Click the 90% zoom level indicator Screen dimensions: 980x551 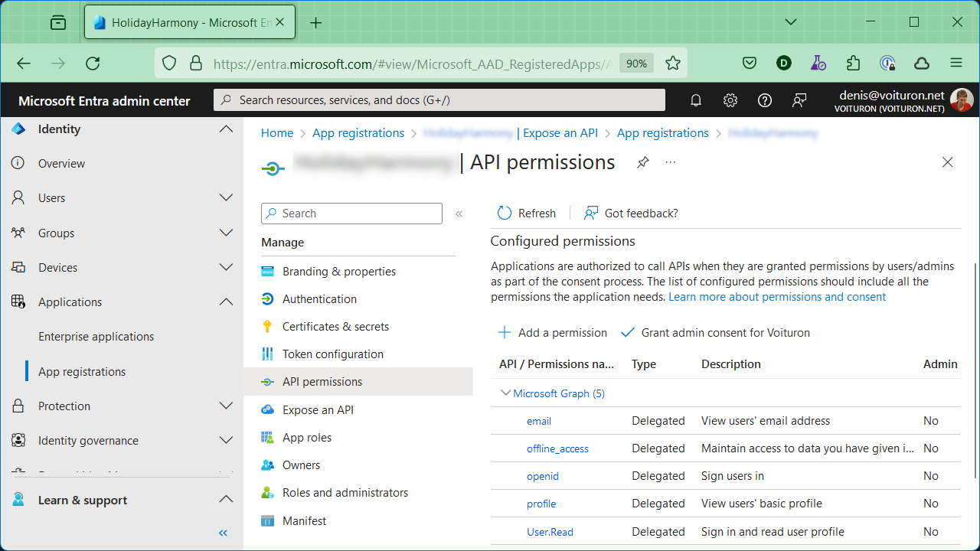point(636,64)
